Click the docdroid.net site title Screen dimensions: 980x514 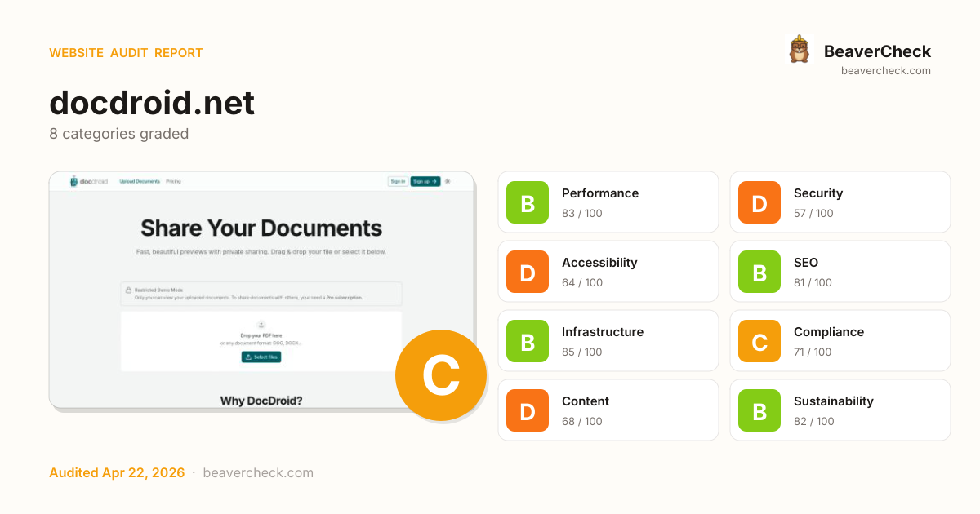pyautogui.click(x=152, y=104)
